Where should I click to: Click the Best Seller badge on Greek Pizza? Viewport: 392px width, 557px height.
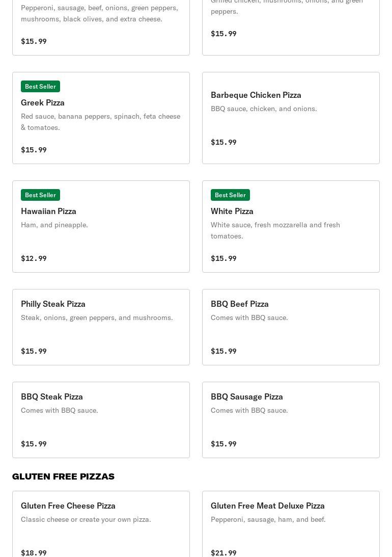click(x=40, y=86)
